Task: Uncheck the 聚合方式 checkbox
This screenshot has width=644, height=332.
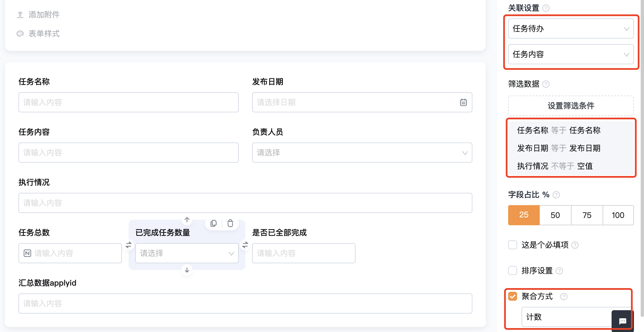Action: (513, 296)
